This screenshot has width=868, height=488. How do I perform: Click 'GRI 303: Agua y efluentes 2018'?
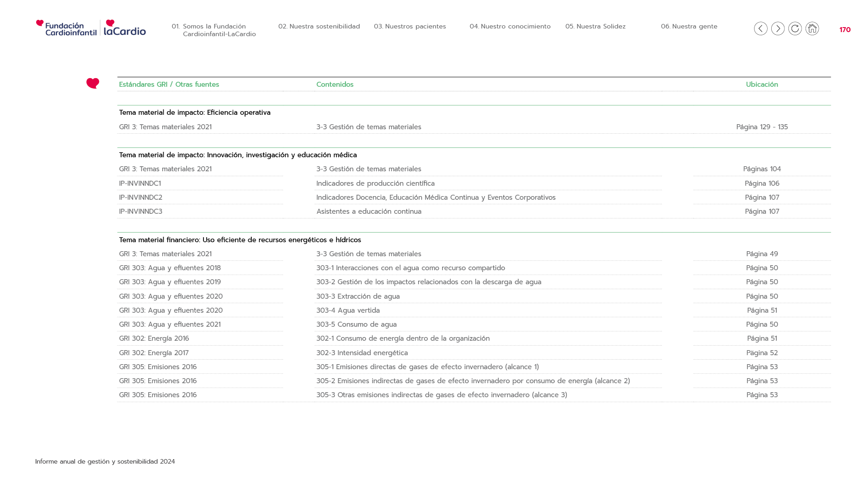(170, 268)
